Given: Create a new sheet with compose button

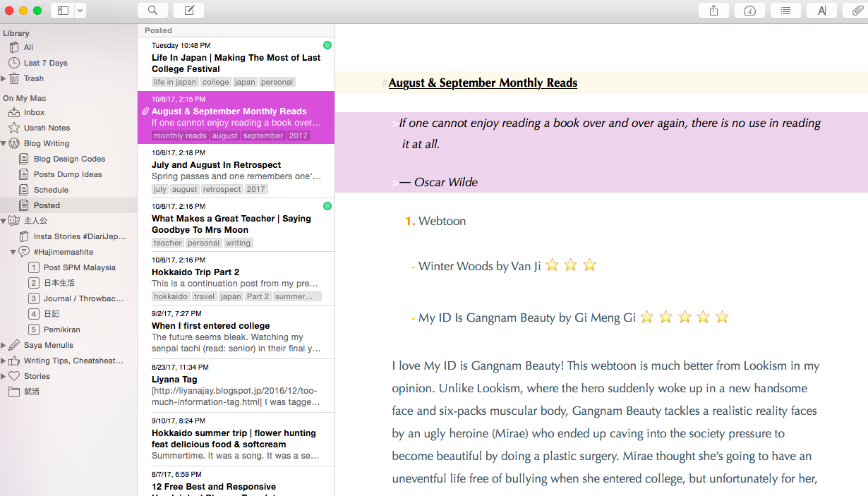Looking at the screenshot, I should point(188,11).
